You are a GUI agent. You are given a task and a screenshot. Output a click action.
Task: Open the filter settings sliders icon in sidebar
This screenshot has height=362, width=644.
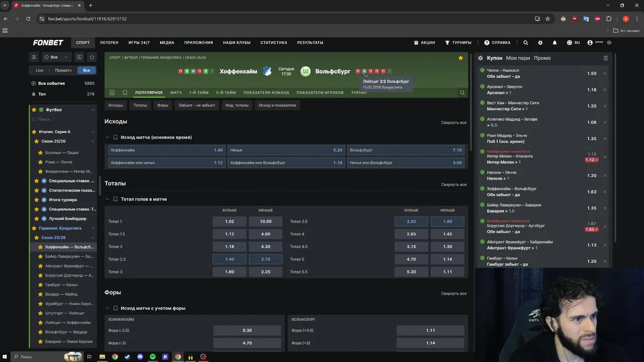[34, 57]
